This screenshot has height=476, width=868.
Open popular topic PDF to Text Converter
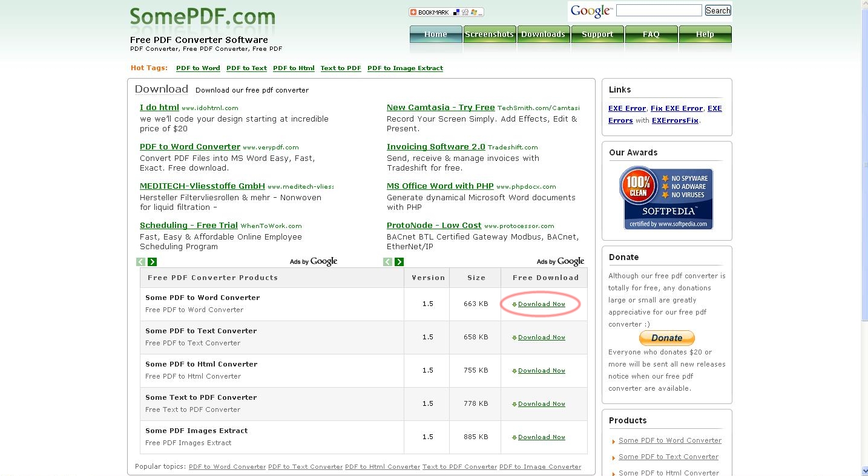(305, 467)
